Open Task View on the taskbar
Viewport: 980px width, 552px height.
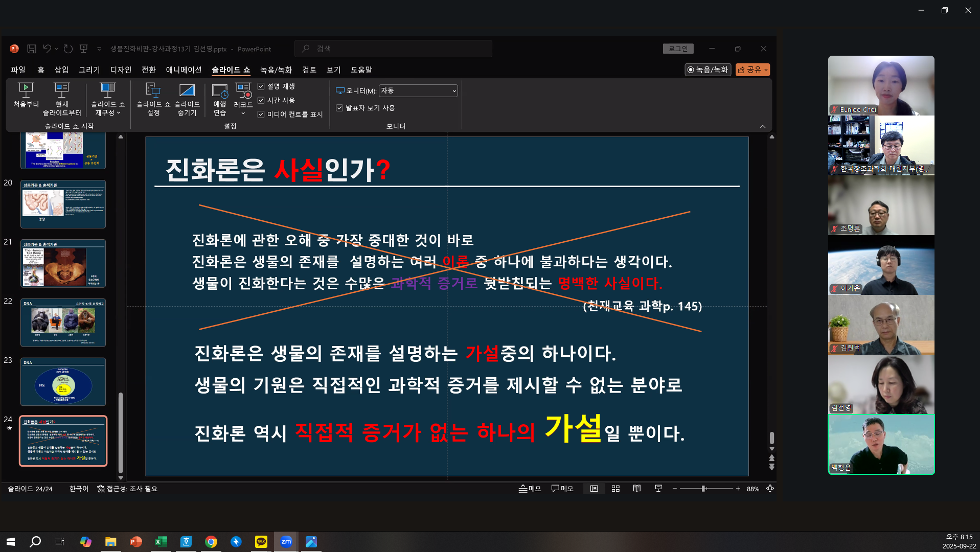[60, 542]
